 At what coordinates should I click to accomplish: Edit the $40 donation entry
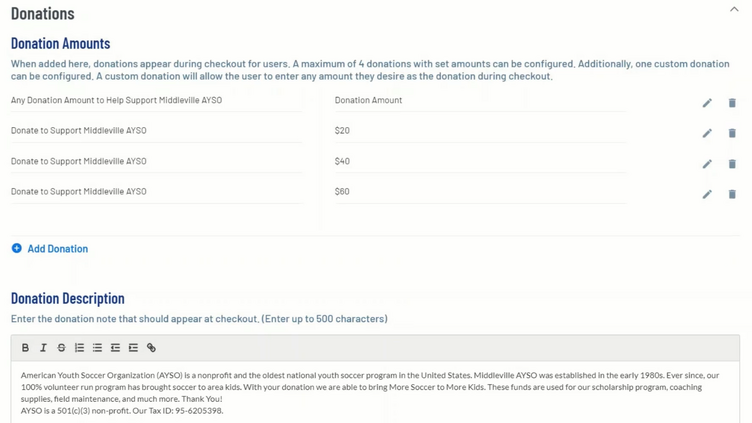point(707,164)
